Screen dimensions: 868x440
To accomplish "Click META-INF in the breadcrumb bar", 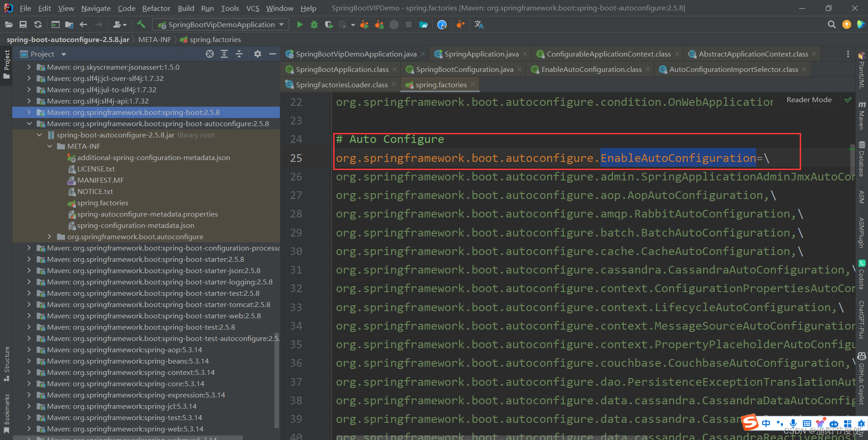I will point(155,39).
